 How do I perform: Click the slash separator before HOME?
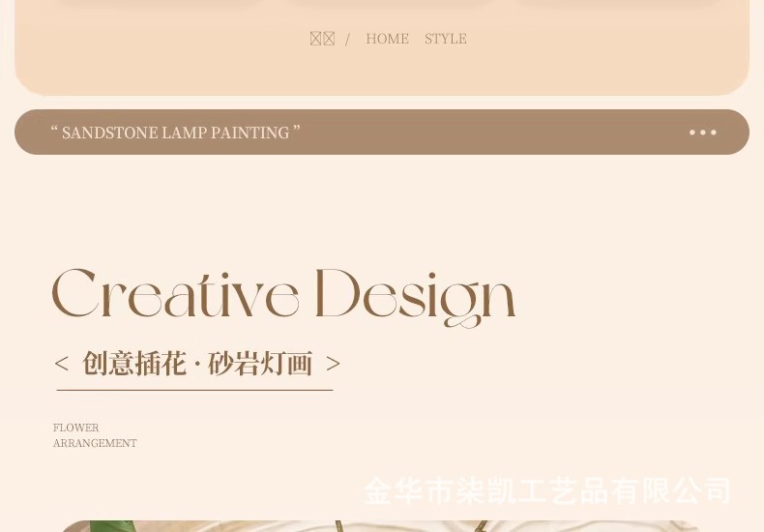(x=347, y=39)
